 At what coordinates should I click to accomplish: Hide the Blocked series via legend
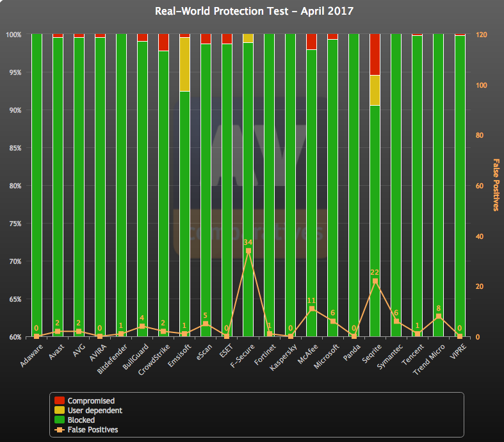pyautogui.click(x=81, y=420)
